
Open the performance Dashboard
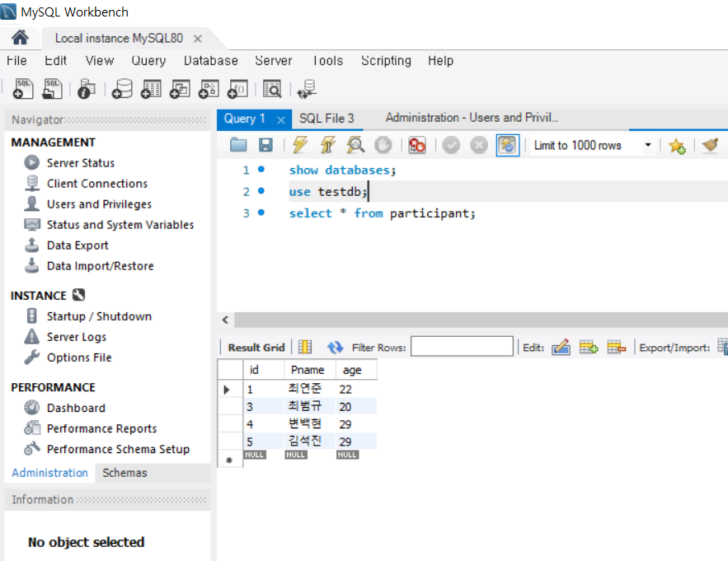coord(76,408)
